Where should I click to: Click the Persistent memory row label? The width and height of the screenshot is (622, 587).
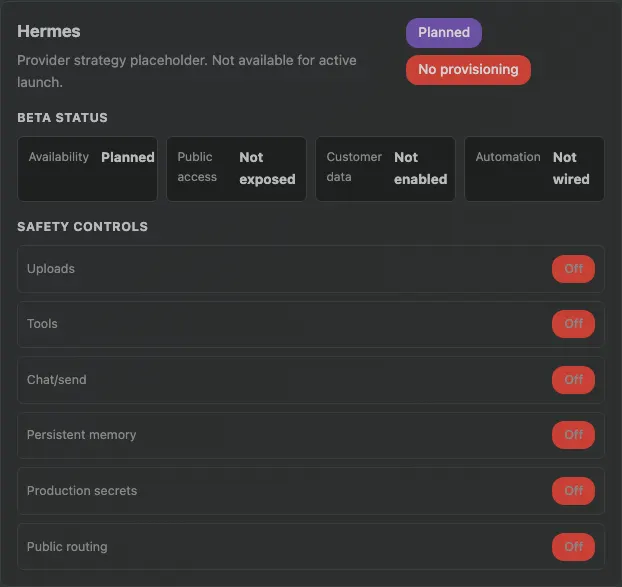(x=81, y=435)
